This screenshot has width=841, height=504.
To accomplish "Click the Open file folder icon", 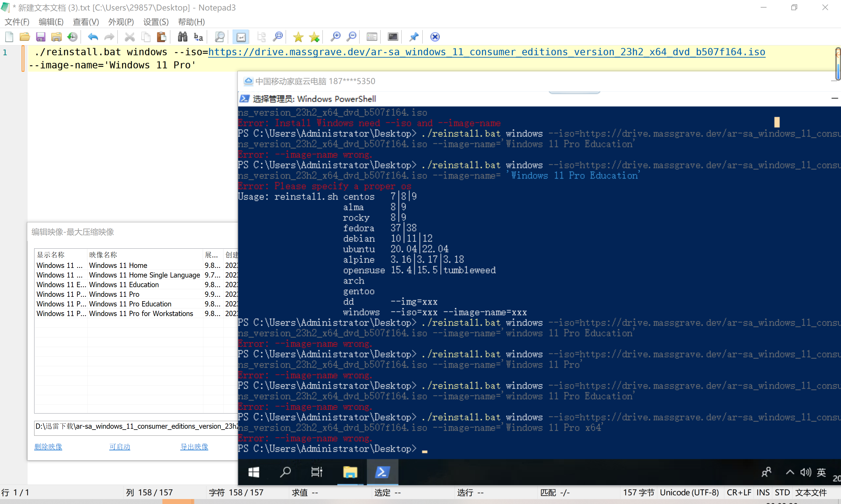I will click(x=25, y=37).
